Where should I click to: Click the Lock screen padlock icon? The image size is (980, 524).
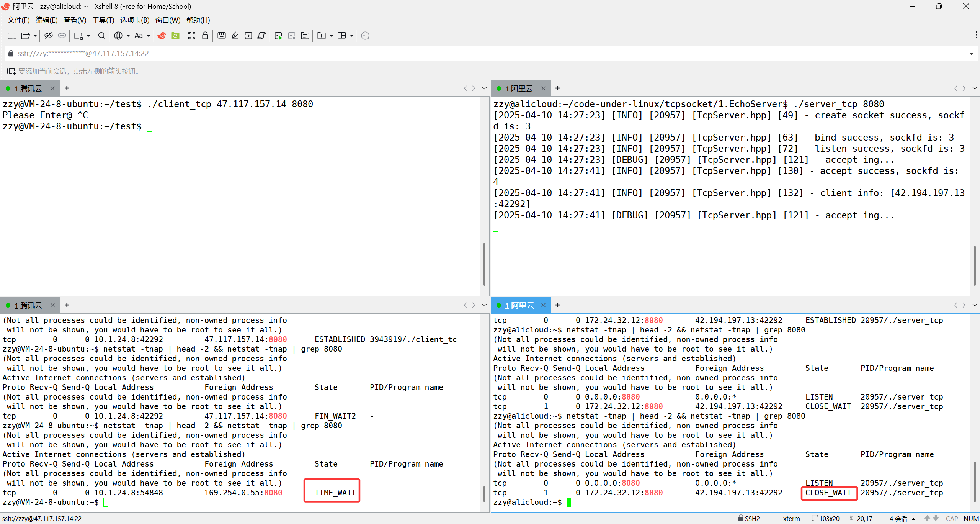pyautogui.click(x=205, y=36)
